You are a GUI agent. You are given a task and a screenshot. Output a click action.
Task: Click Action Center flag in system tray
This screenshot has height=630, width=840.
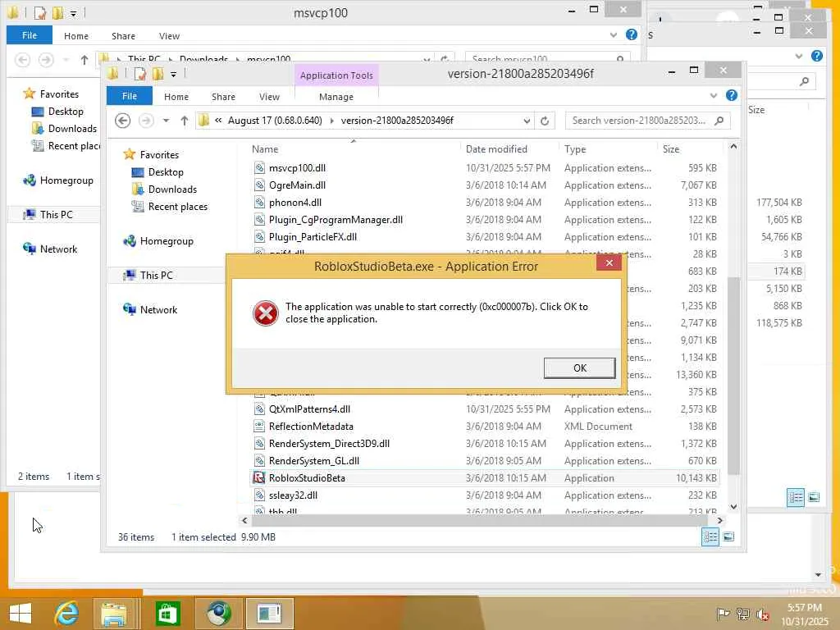pyautogui.click(x=723, y=614)
